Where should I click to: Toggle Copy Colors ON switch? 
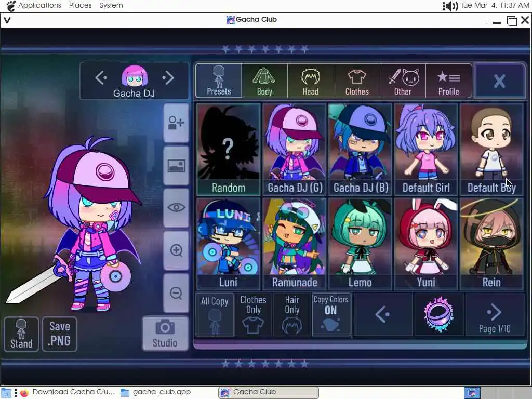331,314
